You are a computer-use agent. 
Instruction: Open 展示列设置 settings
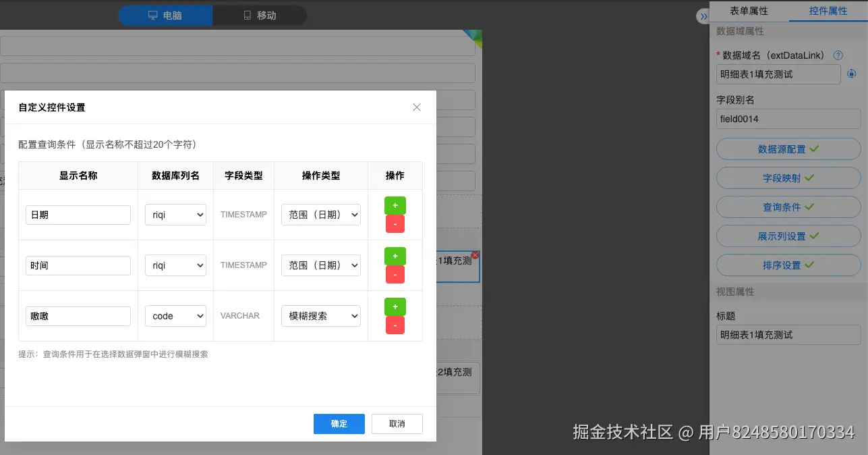click(788, 236)
